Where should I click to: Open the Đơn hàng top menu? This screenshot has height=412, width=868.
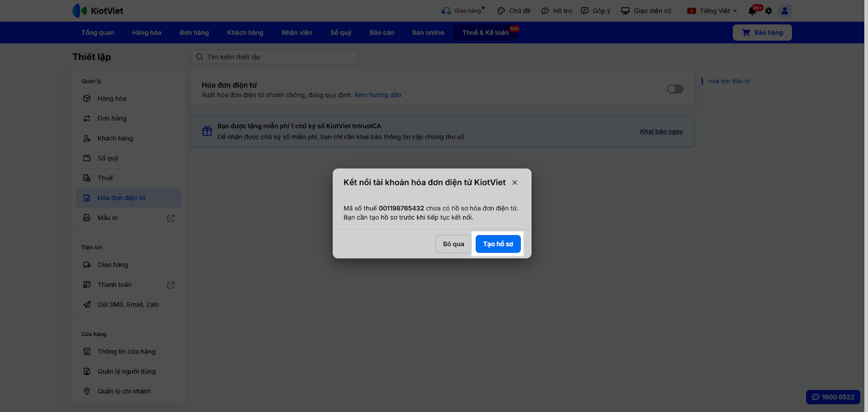point(194,33)
